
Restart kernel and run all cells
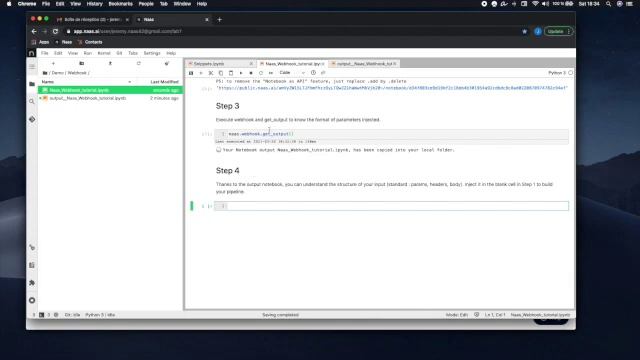click(x=271, y=73)
